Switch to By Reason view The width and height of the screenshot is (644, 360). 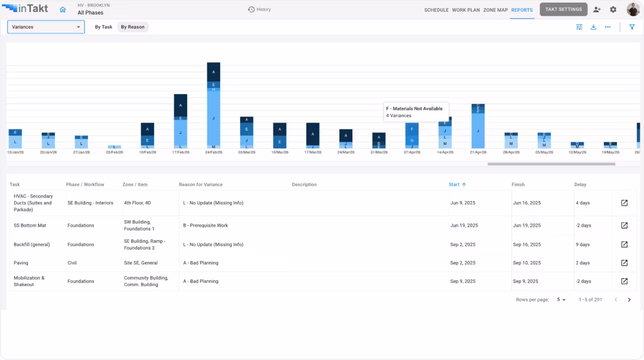tap(132, 27)
